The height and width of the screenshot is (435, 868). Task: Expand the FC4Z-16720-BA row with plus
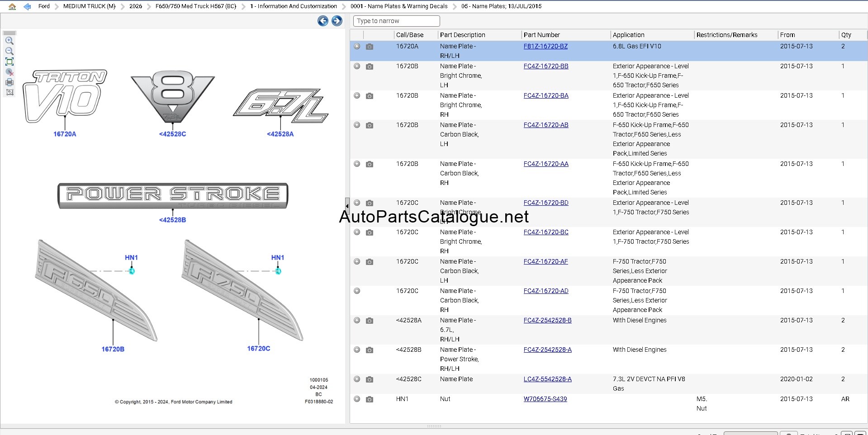click(357, 95)
